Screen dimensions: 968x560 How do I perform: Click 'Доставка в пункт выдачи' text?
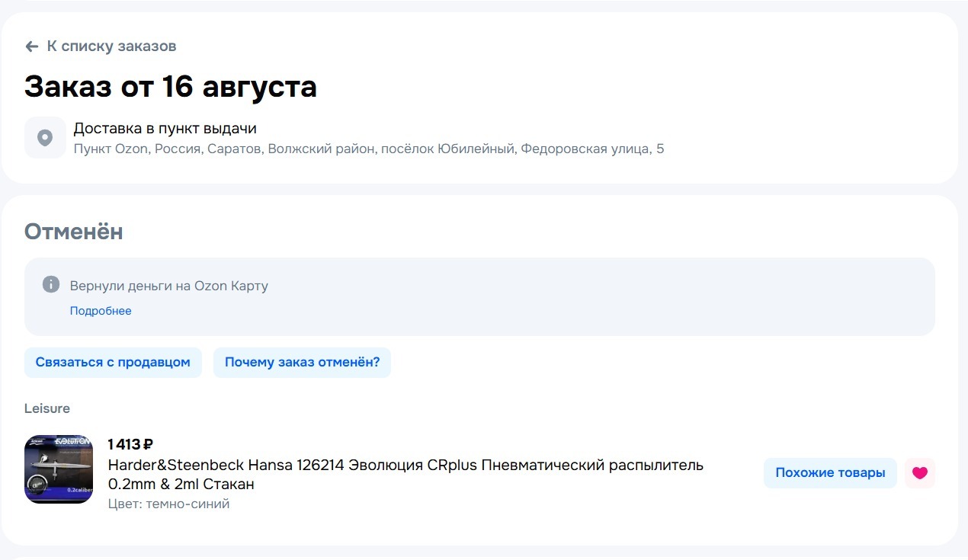[165, 128]
